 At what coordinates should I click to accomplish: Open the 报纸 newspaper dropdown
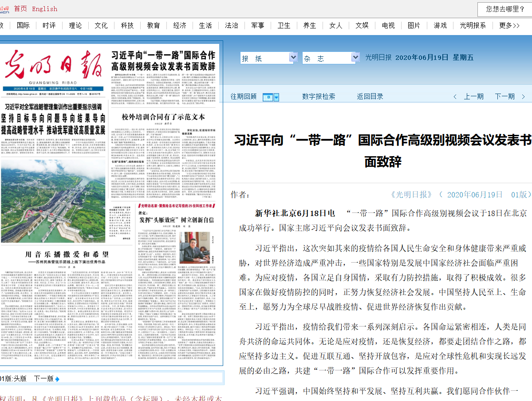pyautogui.click(x=269, y=58)
